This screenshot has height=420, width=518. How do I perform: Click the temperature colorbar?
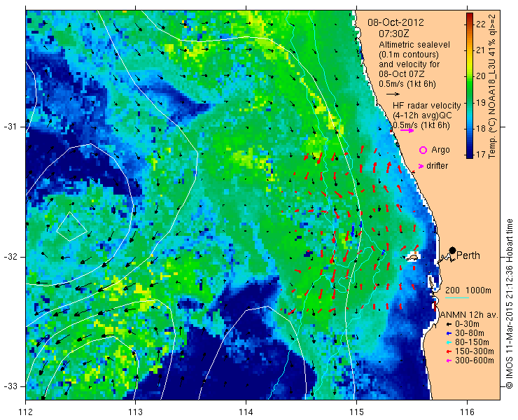click(470, 85)
